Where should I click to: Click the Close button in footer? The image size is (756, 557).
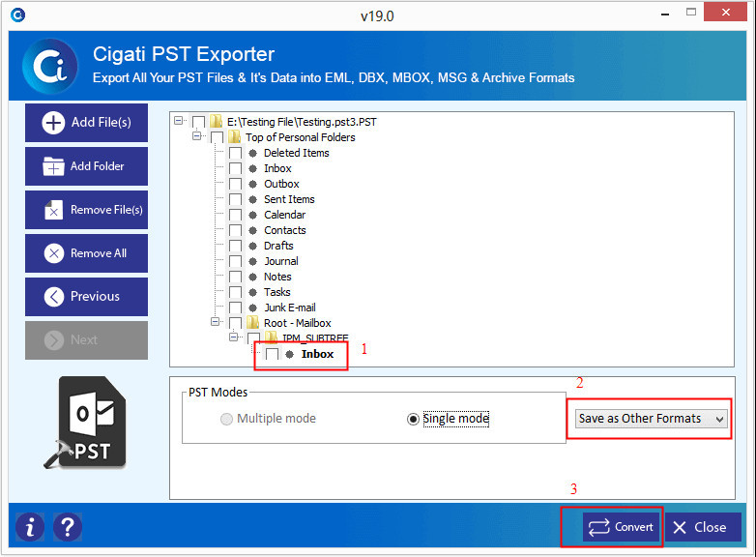[x=703, y=527]
